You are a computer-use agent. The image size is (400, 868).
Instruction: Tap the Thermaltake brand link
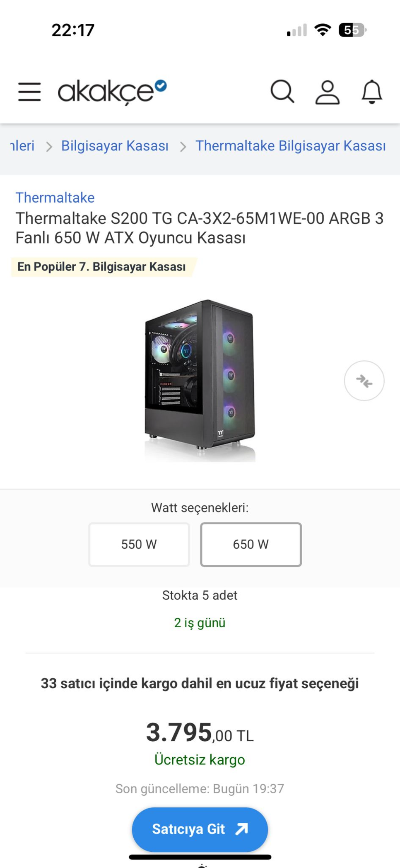[55, 198]
